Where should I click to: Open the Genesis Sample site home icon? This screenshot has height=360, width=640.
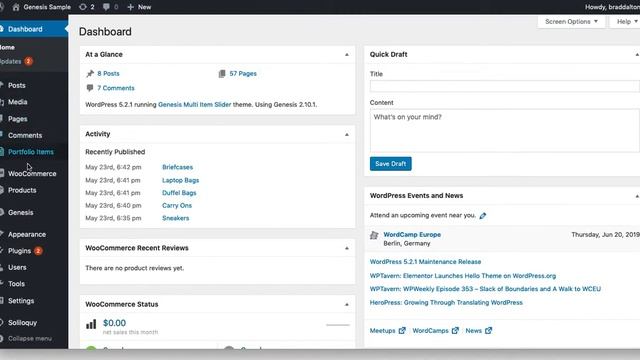click(16, 7)
